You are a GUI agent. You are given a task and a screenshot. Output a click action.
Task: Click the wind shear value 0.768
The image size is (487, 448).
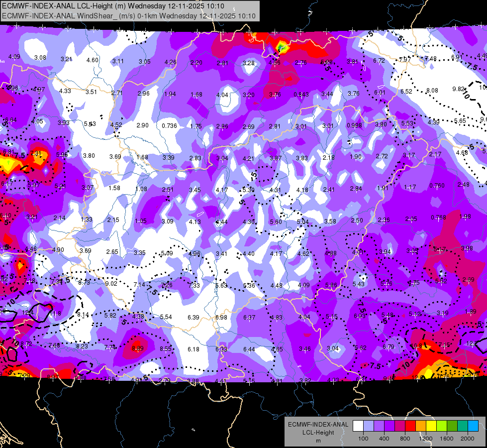[x=438, y=218]
